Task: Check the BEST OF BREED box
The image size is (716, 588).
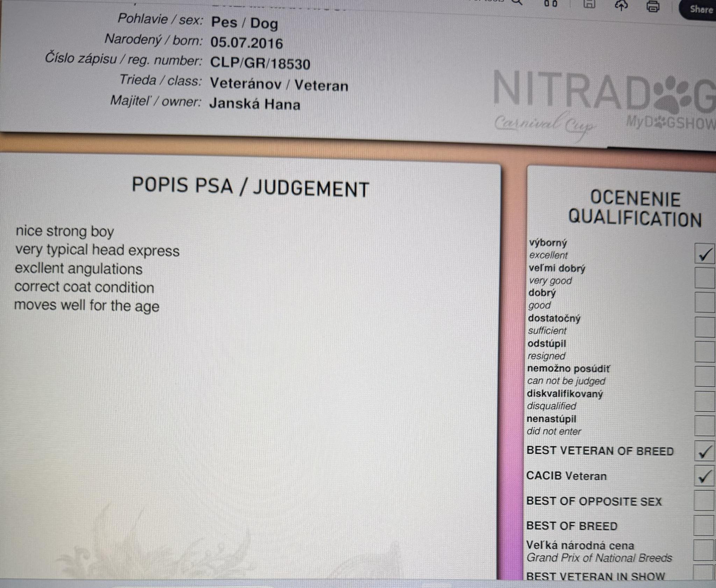Action: 703,525
